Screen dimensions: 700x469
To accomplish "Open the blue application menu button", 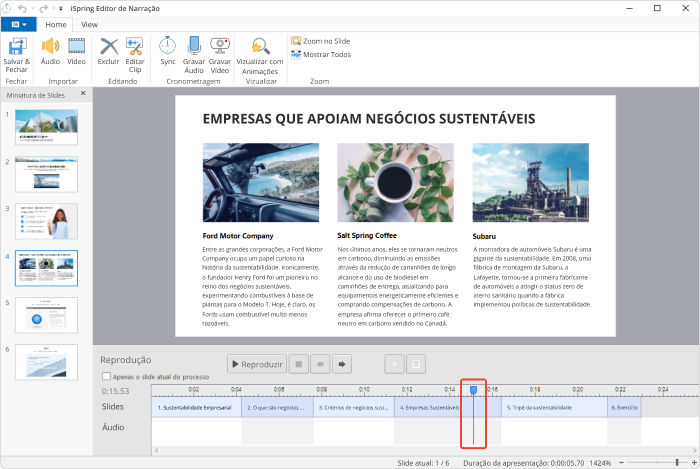I will [18, 25].
